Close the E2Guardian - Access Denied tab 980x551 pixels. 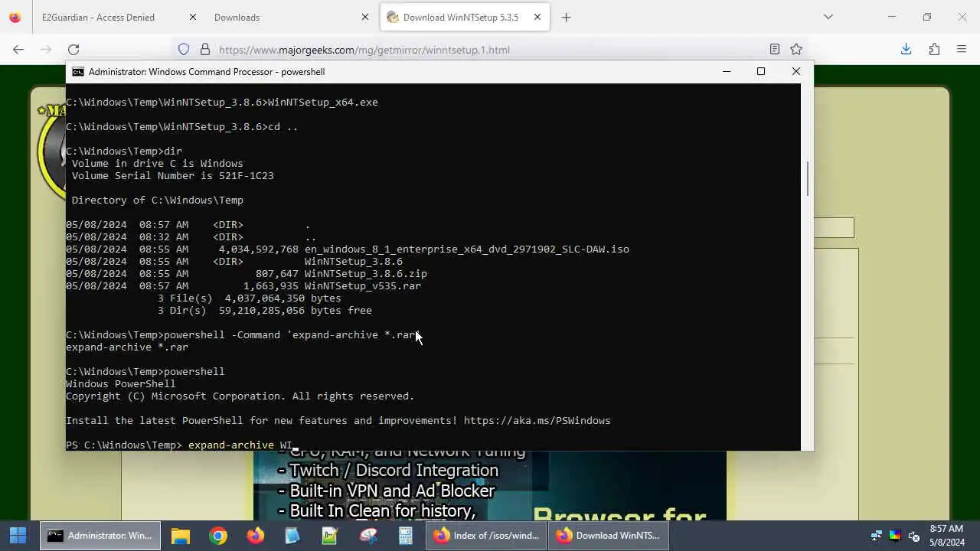point(192,17)
